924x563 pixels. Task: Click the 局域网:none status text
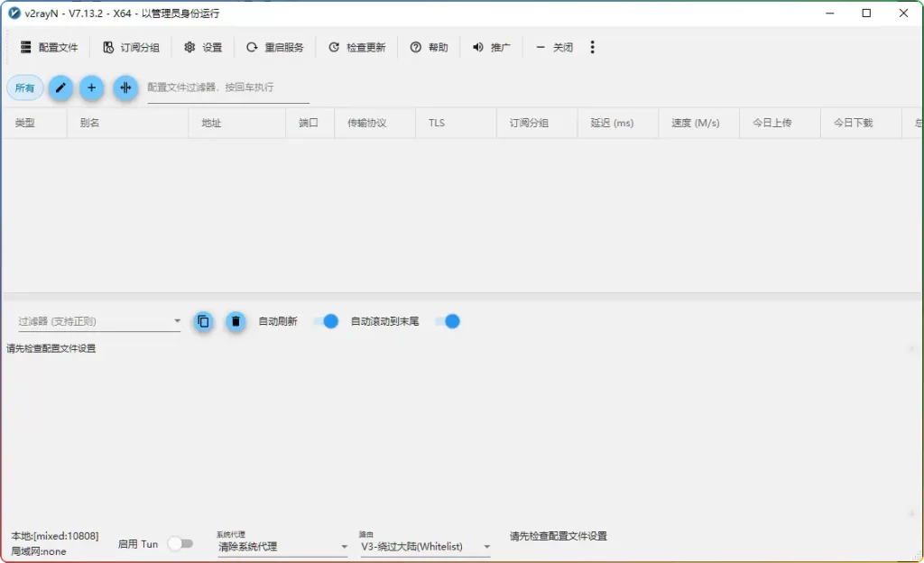38,551
